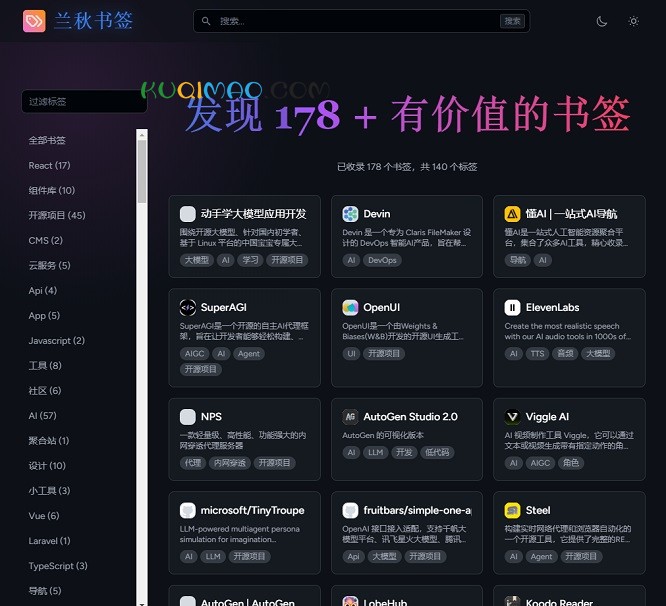
Task: Click the 角色 tag on Viggle AI card
Action: [x=571, y=463]
